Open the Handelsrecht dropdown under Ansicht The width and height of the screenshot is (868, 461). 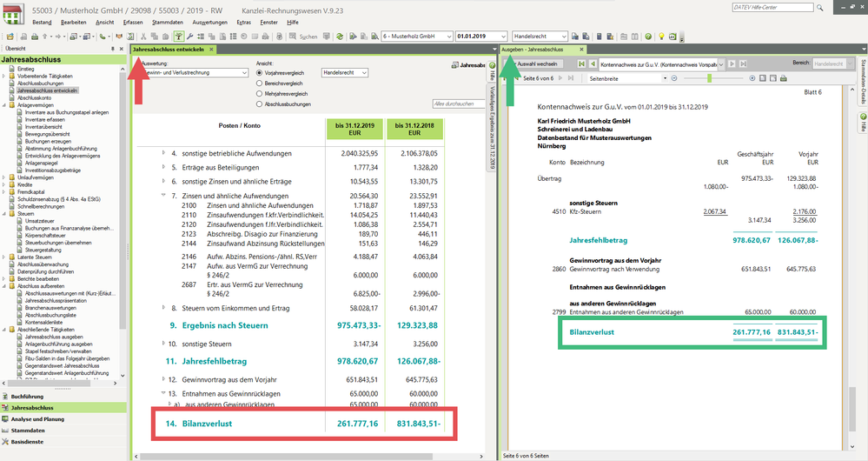(x=364, y=72)
